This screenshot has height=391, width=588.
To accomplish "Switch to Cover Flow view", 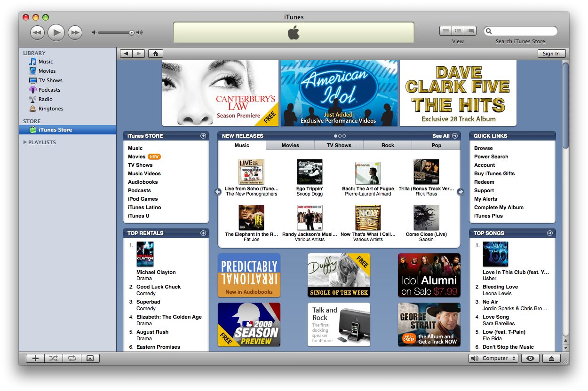I will click(470, 31).
